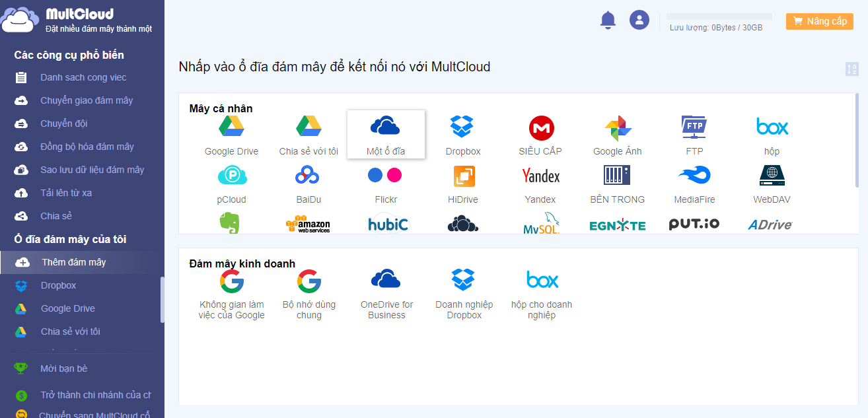Screen dimensions: 868x418
Task: Select the Evernote elephant icon
Action: coord(229,223)
